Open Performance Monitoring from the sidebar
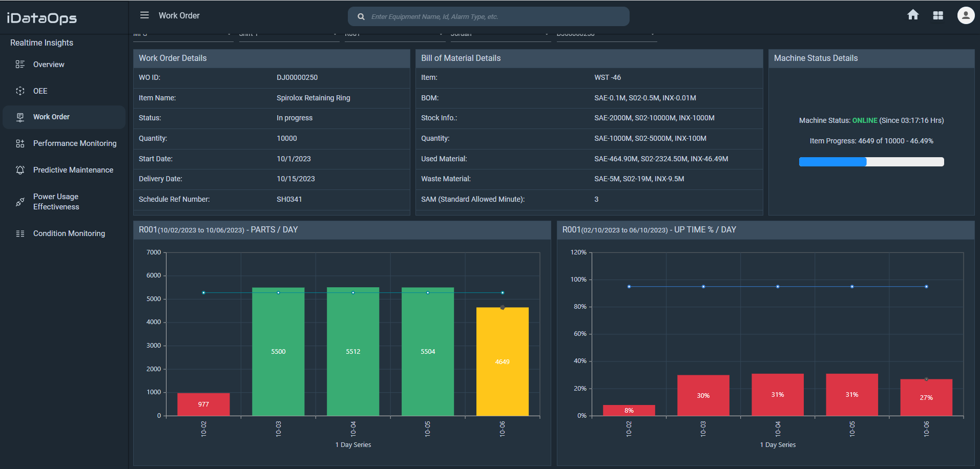 (x=74, y=143)
